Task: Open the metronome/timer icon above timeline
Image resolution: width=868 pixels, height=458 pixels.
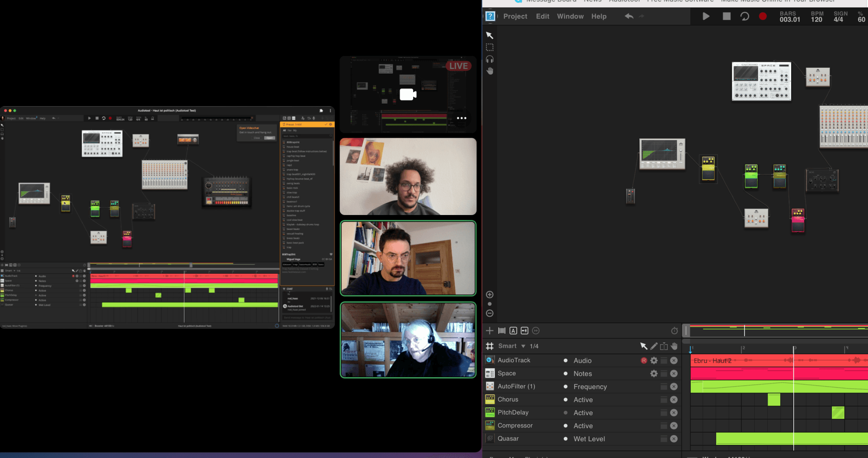Action: [674, 331]
